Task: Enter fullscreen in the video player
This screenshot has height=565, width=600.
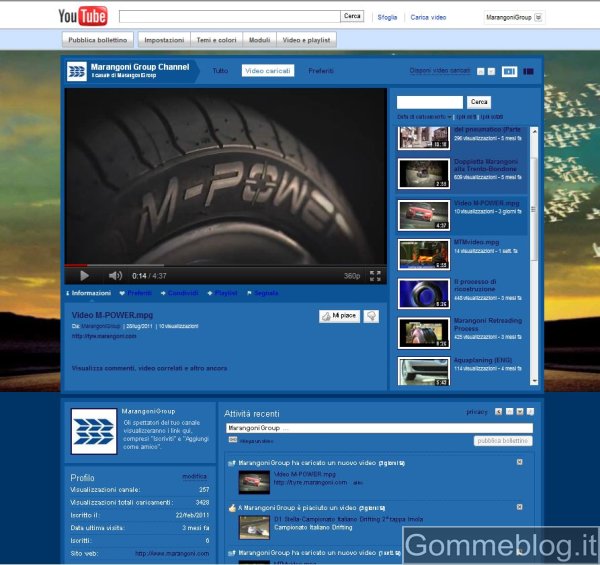Action: [375, 276]
